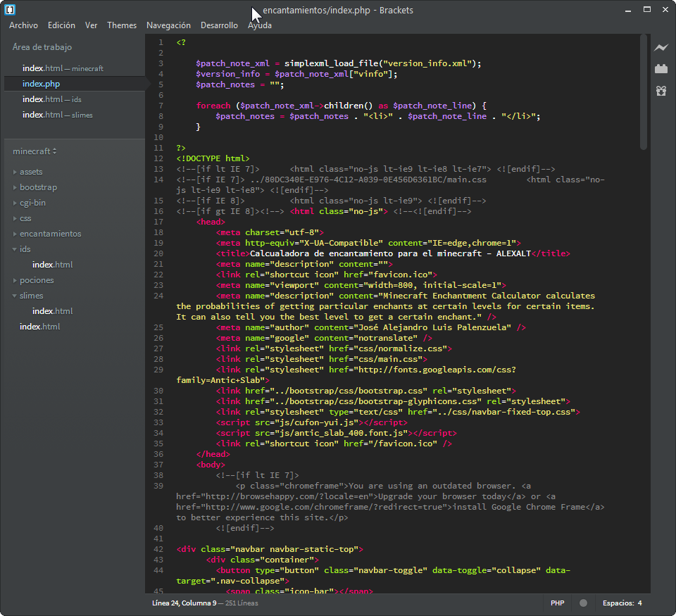The height and width of the screenshot is (616, 676).
Task: Click the indentation size value 4
Action: coord(640,603)
